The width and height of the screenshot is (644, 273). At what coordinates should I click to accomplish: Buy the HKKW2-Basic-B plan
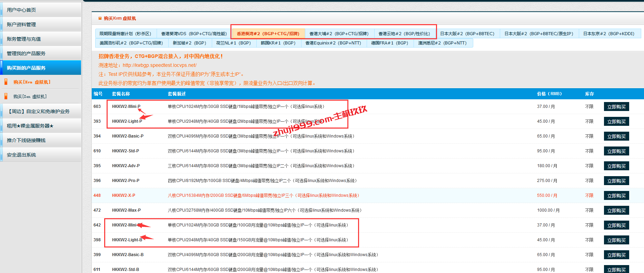(x=616, y=255)
